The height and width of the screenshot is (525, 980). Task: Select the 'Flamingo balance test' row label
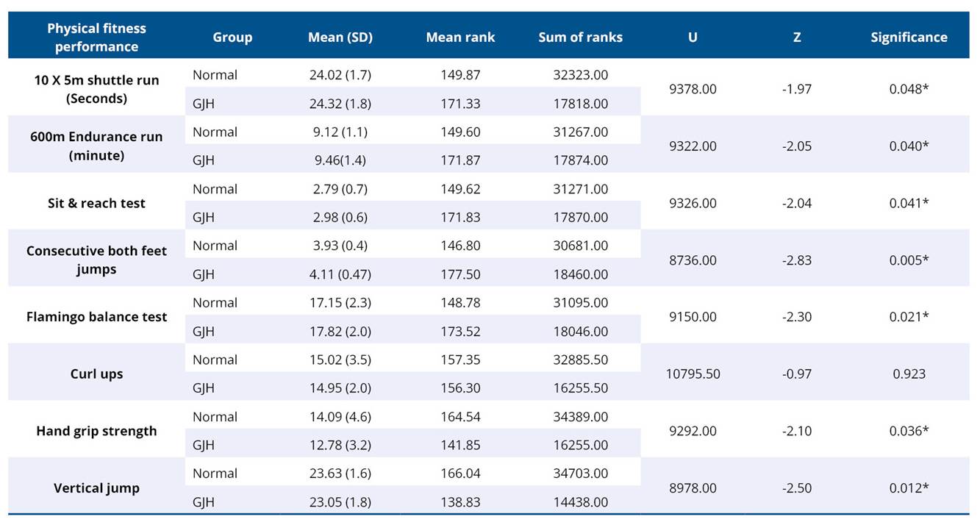click(x=96, y=317)
